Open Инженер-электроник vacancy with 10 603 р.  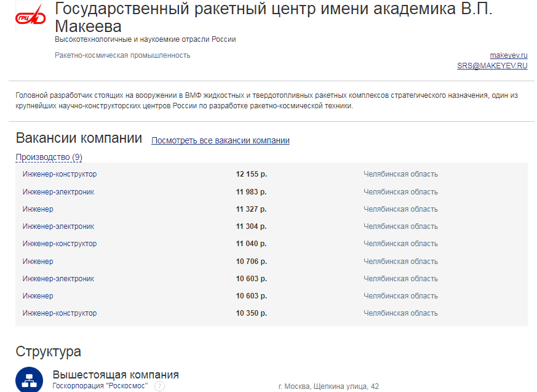58,279
